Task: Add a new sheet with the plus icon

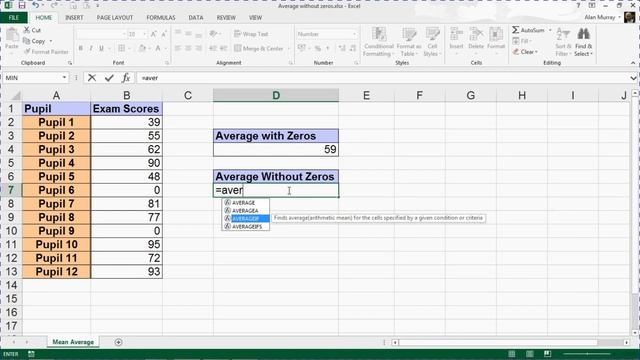Action: pos(118,342)
